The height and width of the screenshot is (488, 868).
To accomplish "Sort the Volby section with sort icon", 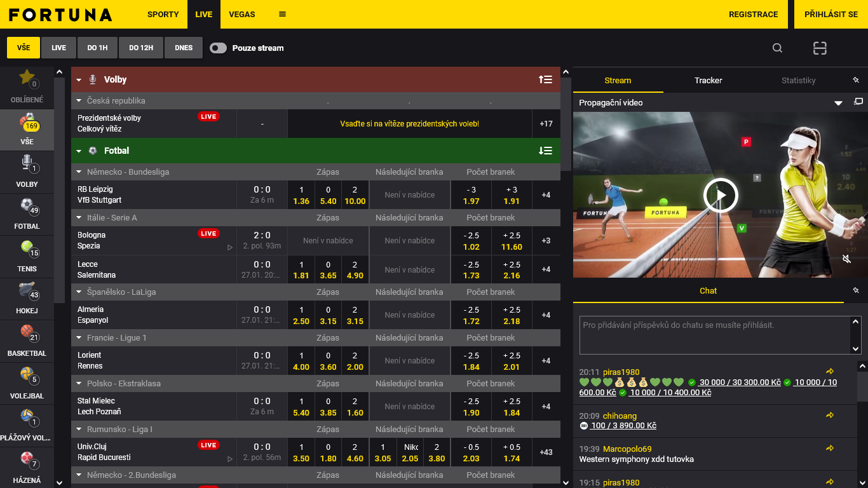I will (545, 79).
